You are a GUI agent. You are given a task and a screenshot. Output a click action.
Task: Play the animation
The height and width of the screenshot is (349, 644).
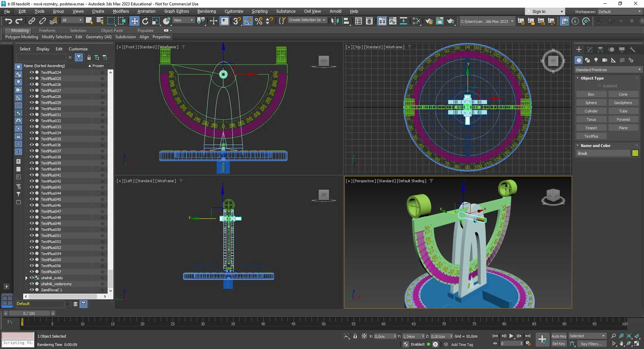click(x=511, y=336)
